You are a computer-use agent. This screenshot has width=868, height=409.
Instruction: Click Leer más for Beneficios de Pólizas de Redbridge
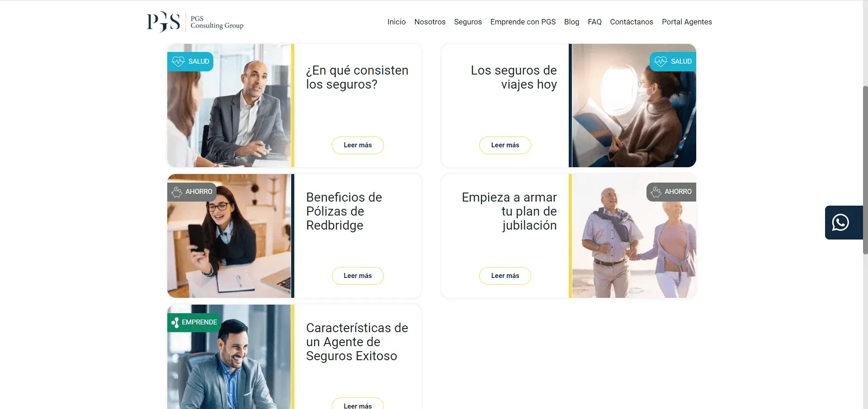(358, 276)
